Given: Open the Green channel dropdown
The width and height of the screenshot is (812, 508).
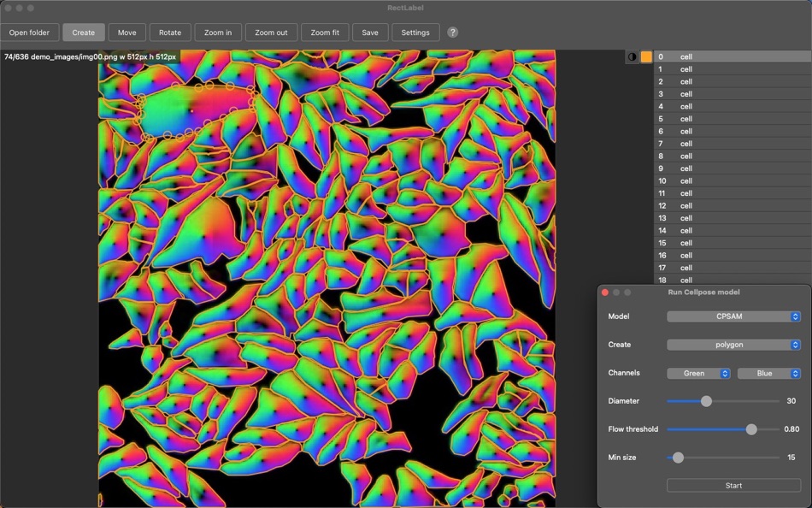Looking at the screenshot, I should 698,373.
